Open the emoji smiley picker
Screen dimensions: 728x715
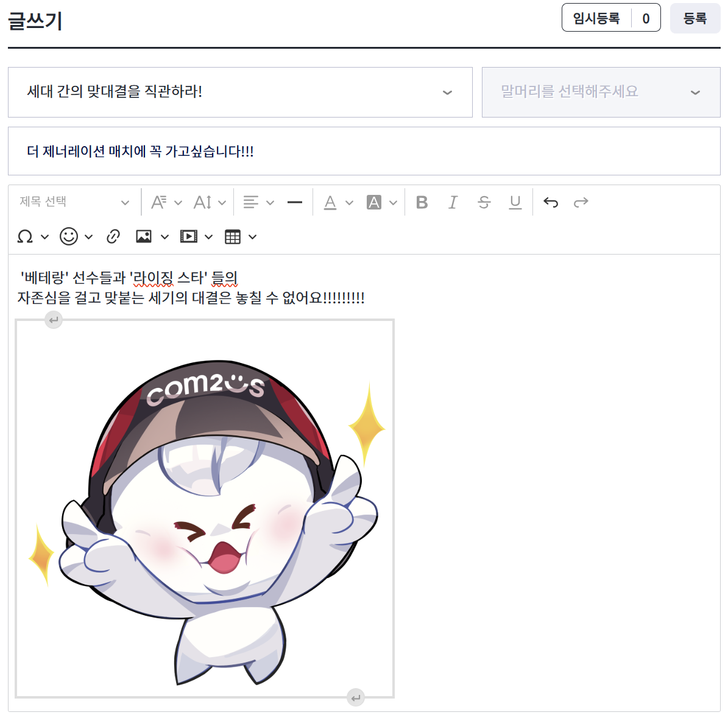click(69, 236)
